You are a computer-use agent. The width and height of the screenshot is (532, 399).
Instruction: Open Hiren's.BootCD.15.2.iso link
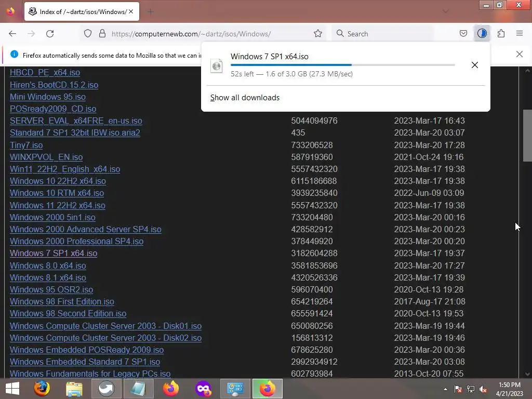pos(54,85)
